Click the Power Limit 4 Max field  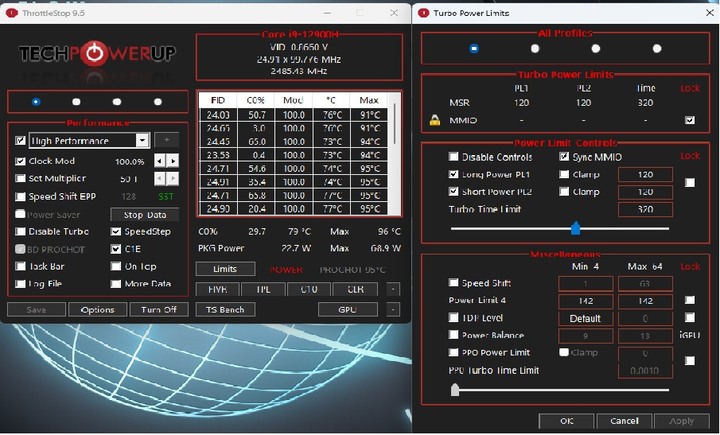click(x=645, y=301)
